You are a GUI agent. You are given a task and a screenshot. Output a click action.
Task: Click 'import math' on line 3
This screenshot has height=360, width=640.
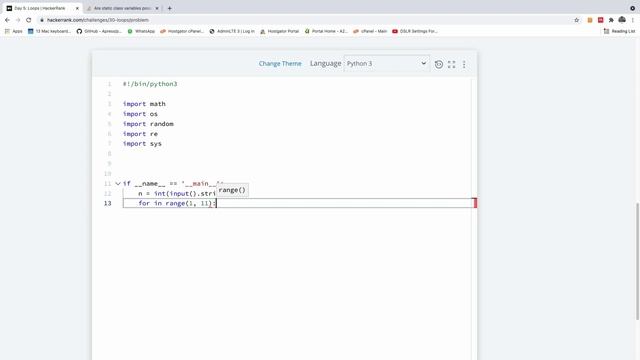(x=144, y=104)
